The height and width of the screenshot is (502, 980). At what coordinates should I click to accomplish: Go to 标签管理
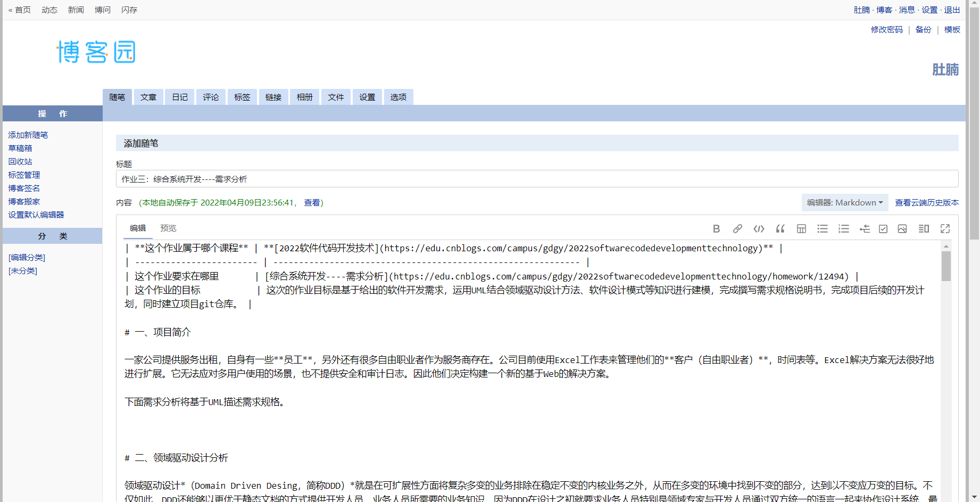[x=24, y=175]
